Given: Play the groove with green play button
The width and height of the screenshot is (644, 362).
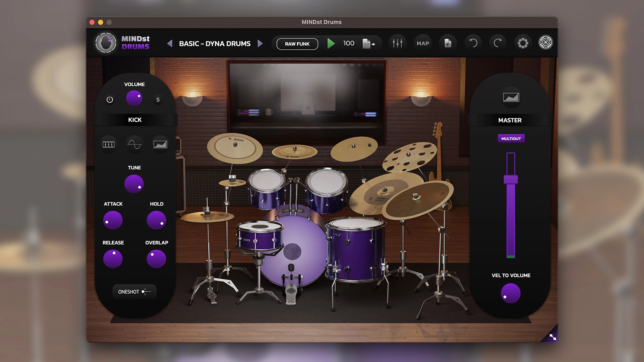Looking at the screenshot, I should pos(331,43).
